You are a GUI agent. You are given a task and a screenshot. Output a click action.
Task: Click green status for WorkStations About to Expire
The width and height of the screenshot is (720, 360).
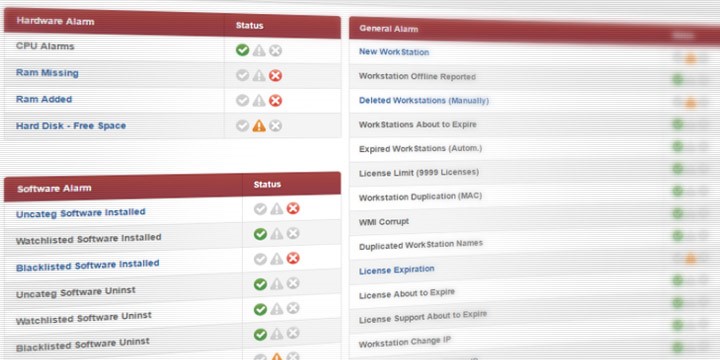pos(678,124)
